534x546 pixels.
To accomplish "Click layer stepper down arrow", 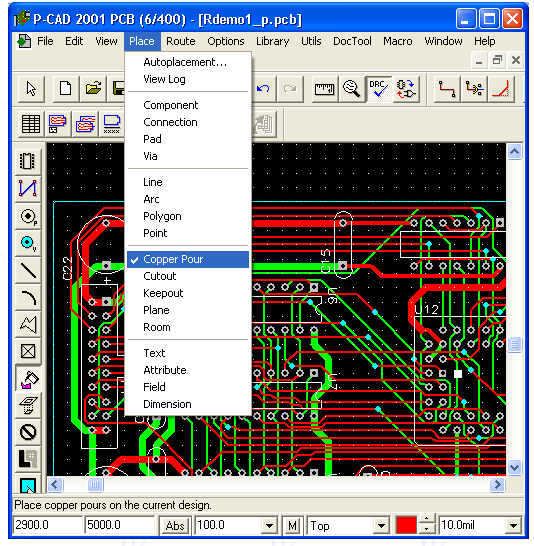I will pos(427,530).
